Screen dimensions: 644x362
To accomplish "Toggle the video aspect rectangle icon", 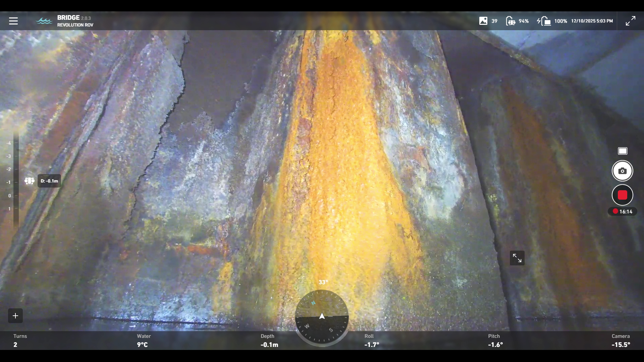I will (x=623, y=151).
